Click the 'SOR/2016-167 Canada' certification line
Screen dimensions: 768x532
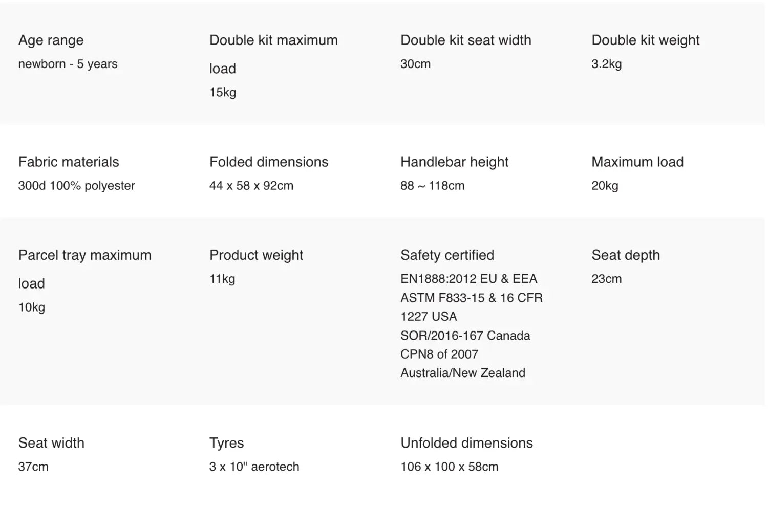tap(465, 336)
